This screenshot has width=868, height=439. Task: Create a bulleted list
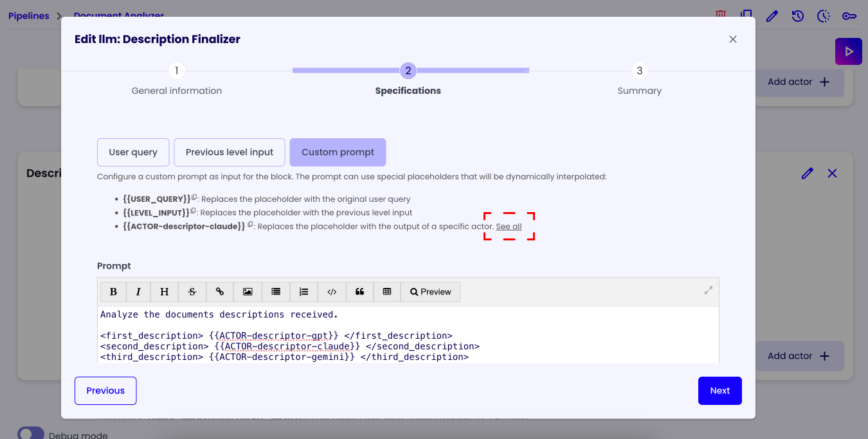tap(276, 292)
